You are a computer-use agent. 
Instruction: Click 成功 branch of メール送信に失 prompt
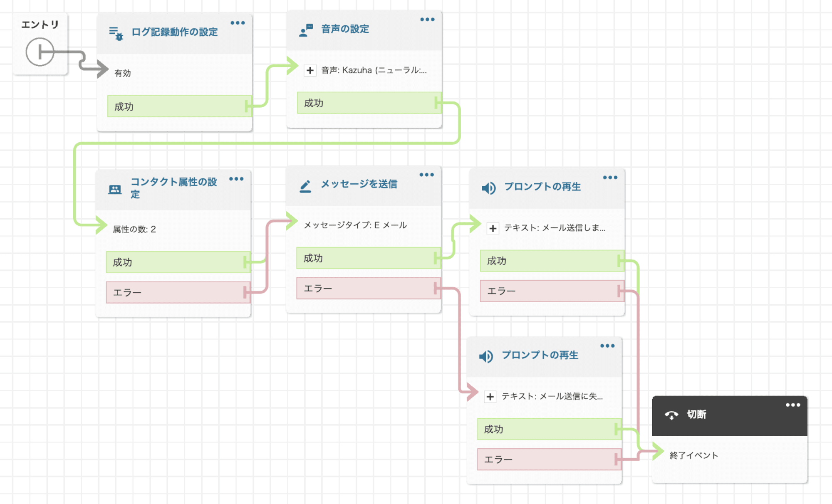[x=549, y=429]
